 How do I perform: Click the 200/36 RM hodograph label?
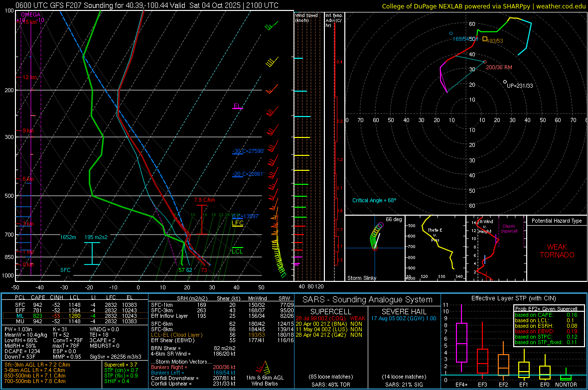(x=499, y=68)
